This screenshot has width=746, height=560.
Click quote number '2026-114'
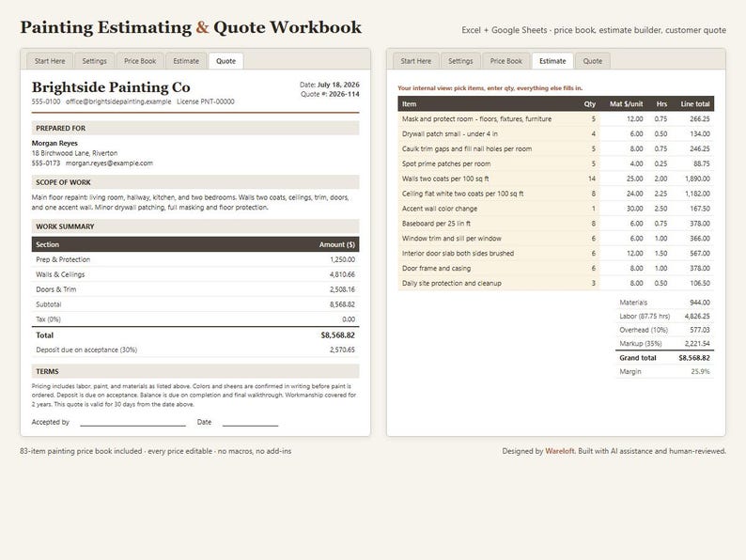344,94
